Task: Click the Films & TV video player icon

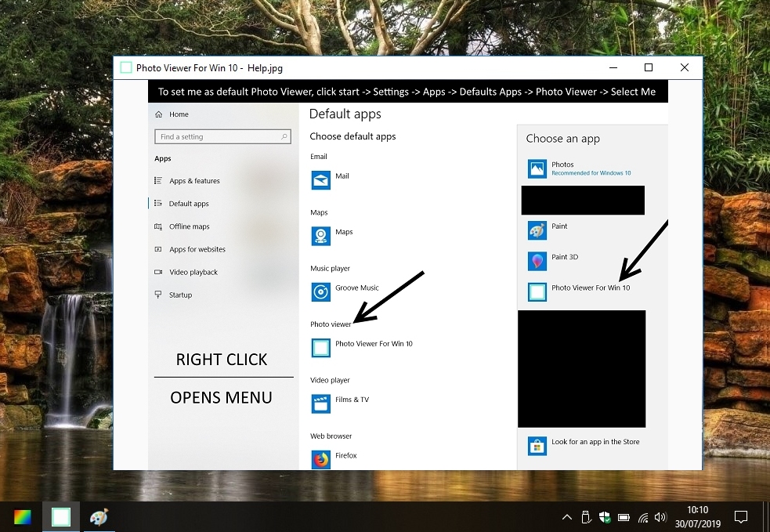Action: [320, 404]
